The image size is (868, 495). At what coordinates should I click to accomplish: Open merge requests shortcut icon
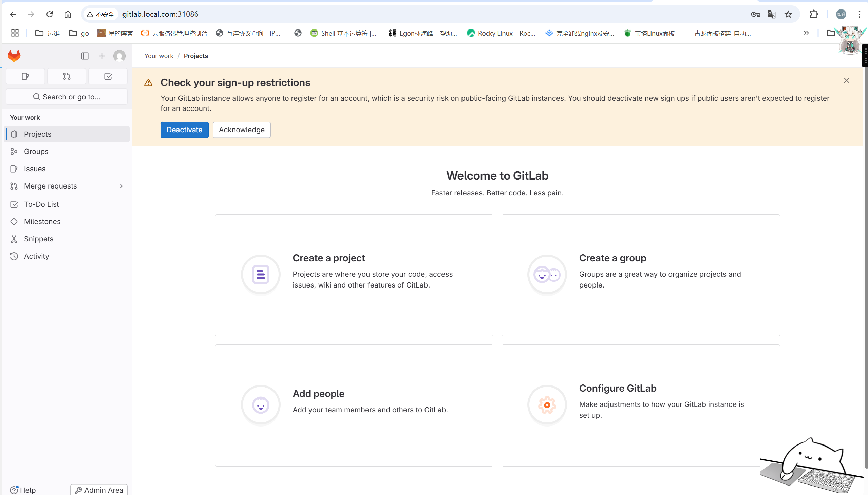[x=67, y=77]
